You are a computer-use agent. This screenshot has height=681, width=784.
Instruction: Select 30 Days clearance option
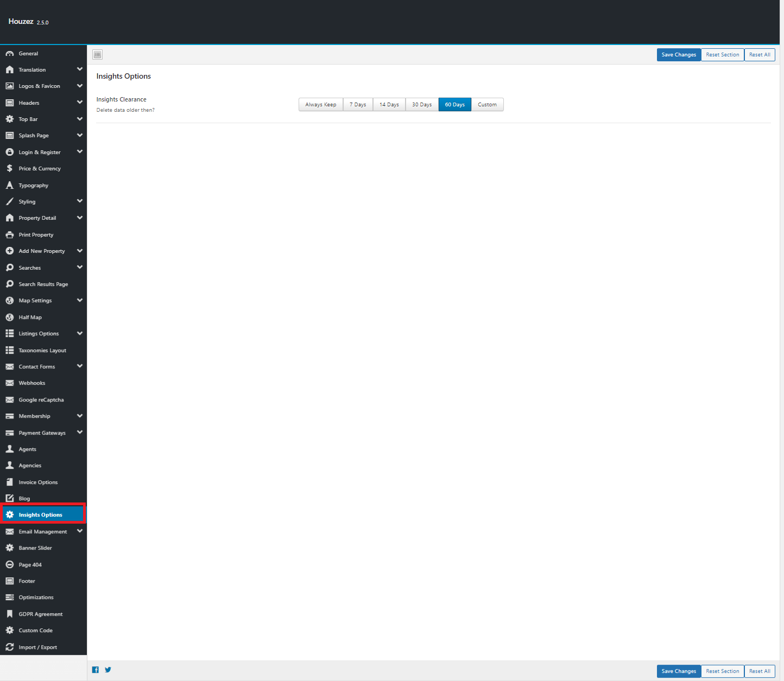click(x=422, y=105)
